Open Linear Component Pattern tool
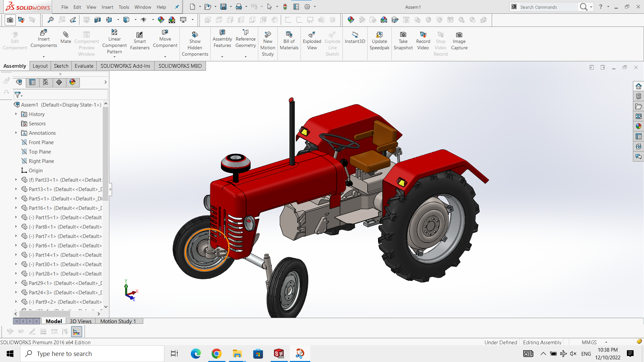The image size is (644, 362). (x=114, y=41)
